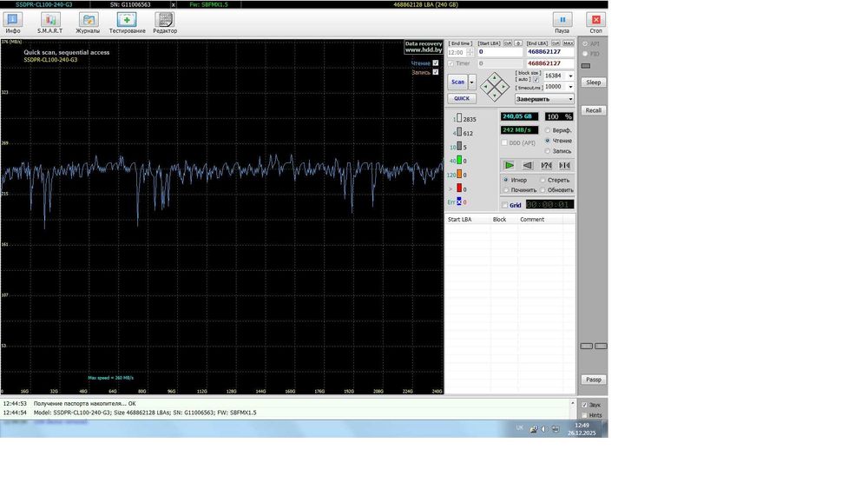
Task: Enable the DDD (API) checkbox
Action: click(x=504, y=143)
